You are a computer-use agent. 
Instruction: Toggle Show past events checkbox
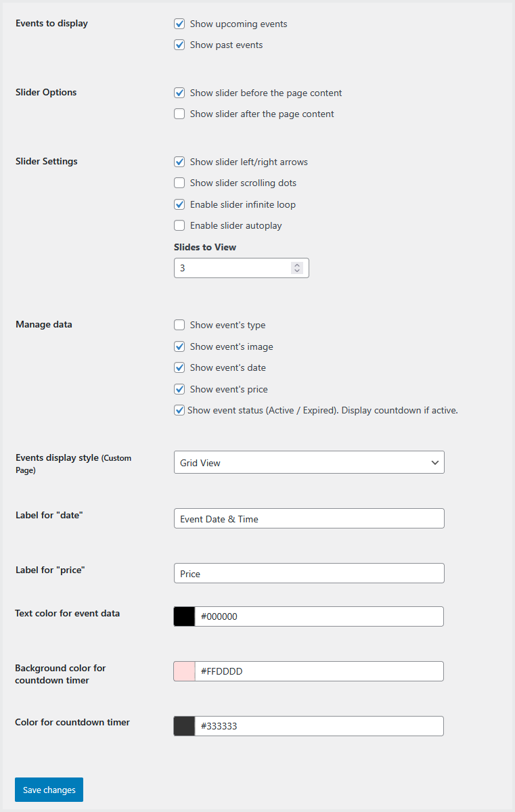coord(179,45)
